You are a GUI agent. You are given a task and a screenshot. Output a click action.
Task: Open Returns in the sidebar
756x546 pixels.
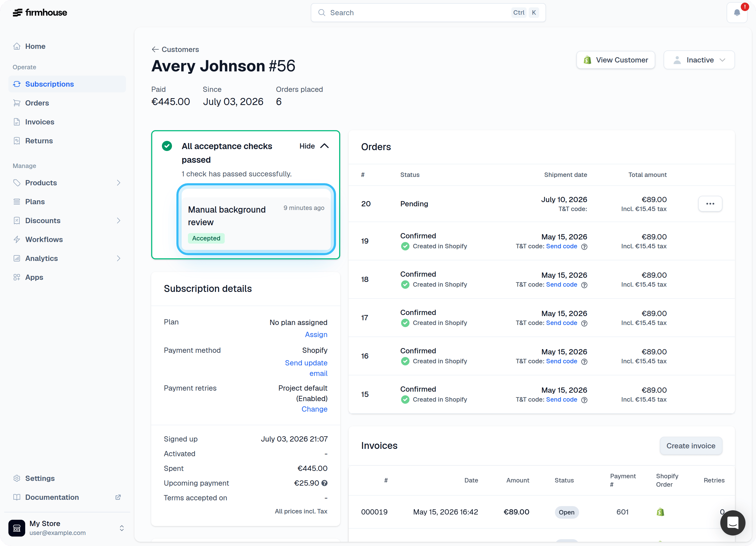pos(67,141)
